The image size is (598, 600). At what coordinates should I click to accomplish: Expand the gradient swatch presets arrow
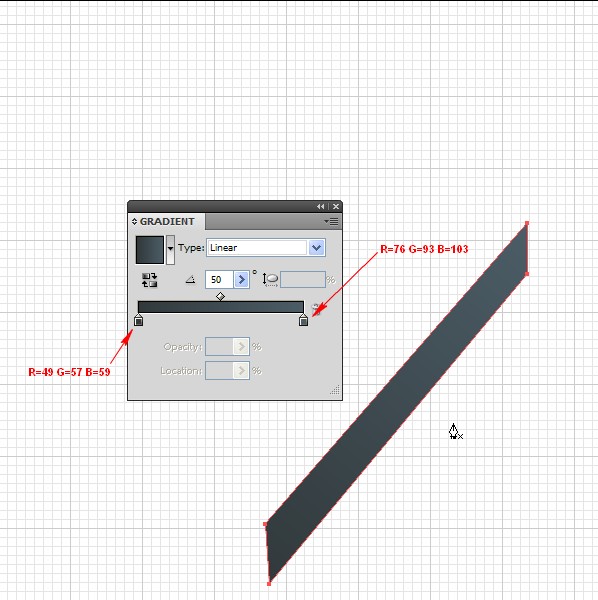pyautogui.click(x=170, y=249)
